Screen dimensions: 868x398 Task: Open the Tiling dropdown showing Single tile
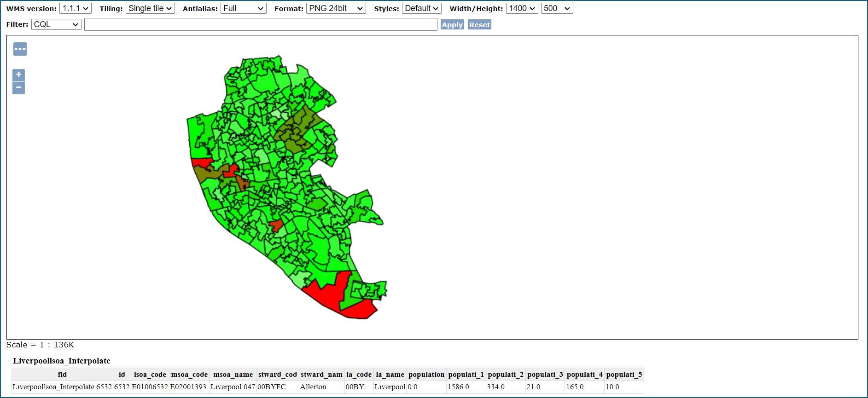coord(150,8)
